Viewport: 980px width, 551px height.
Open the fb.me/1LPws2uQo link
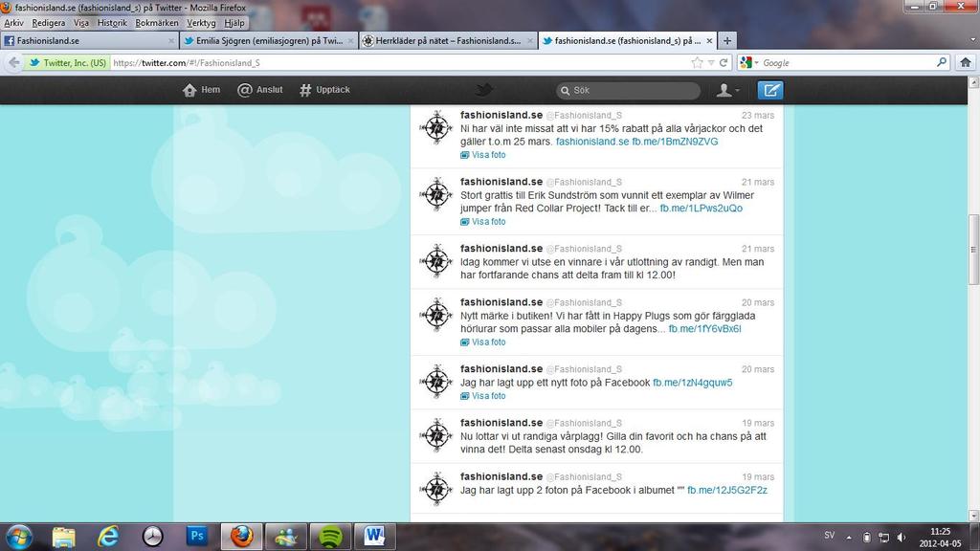[702, 208]
